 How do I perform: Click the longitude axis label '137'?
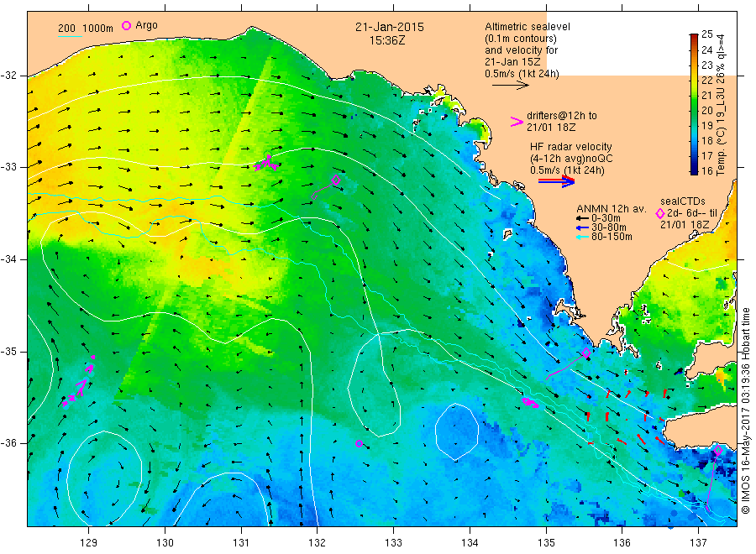(x=699, y=543)
